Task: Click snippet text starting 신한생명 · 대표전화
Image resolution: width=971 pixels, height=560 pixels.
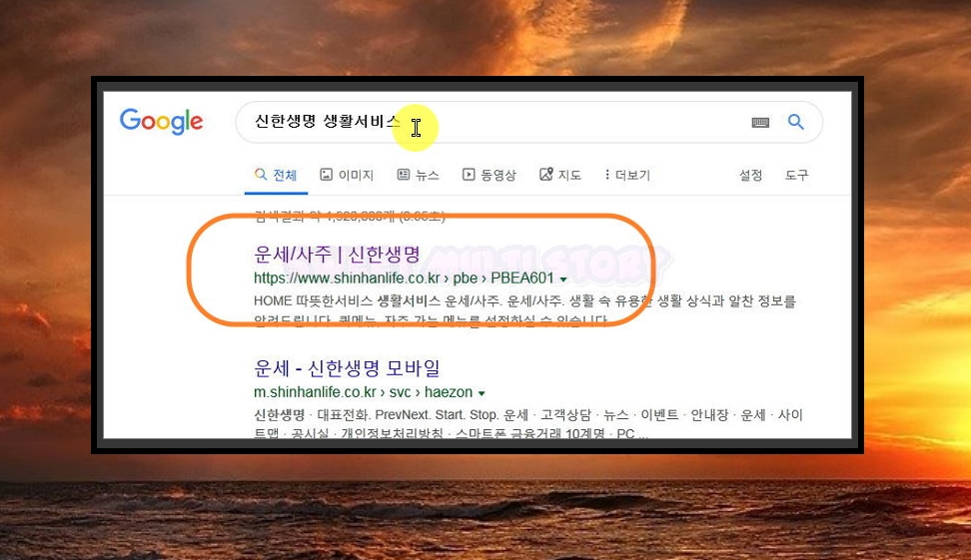Action: (528, 424)
